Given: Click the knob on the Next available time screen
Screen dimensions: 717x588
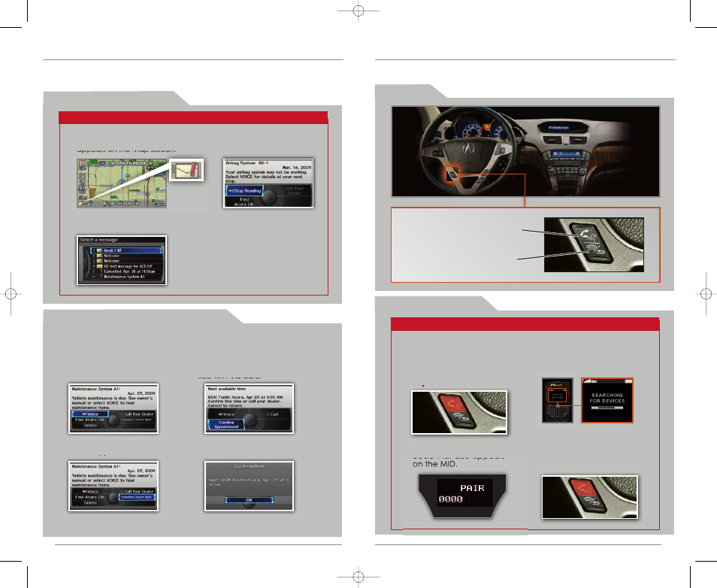Looking at the screenshot, I should [x=250, y=419].
